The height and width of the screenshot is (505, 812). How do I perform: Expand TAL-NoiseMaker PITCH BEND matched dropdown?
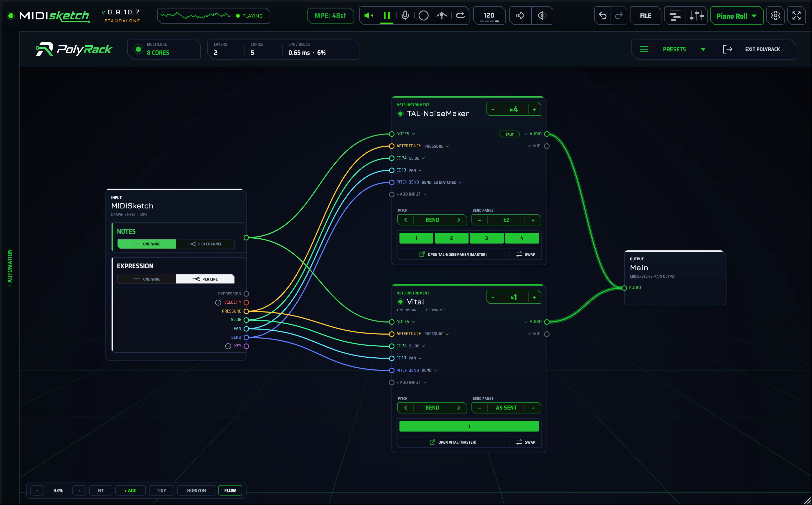point(460,182)
